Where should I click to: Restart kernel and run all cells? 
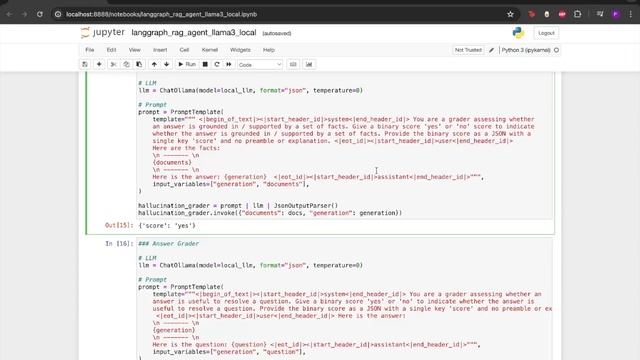pyautogui.click(x=229, y=64)
